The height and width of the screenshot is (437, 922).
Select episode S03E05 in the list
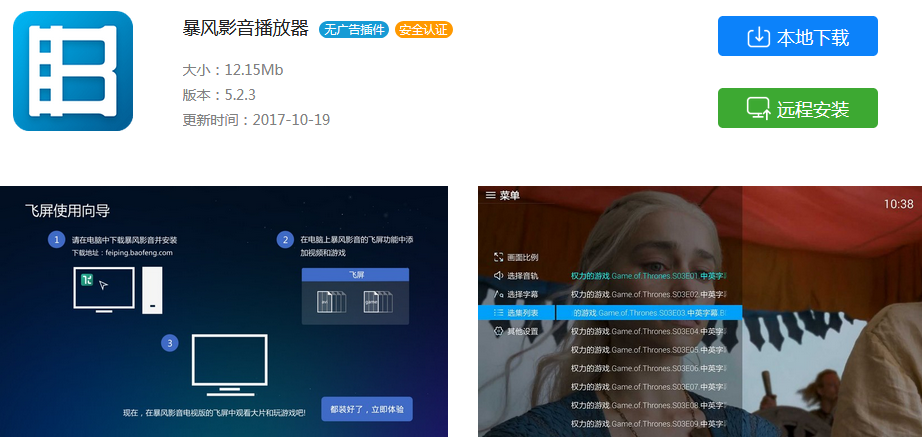(x=649, y=349)
